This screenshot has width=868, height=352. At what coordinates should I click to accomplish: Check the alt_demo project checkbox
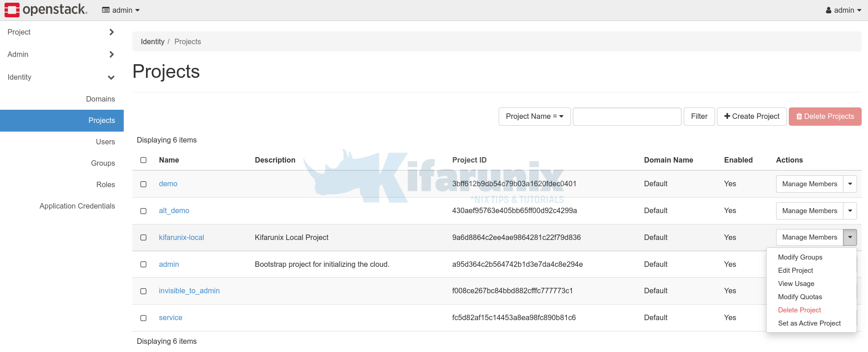point(143,211)
